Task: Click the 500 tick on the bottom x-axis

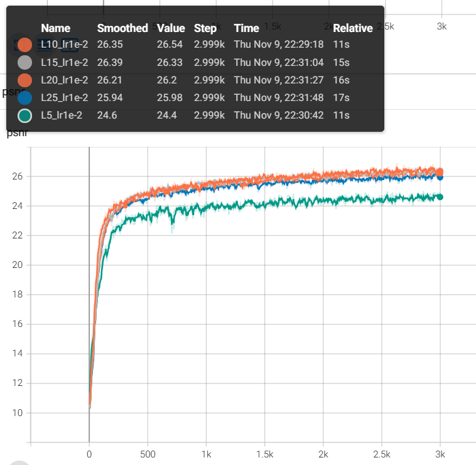Action: pyautogui.click(x=147, y=454)
